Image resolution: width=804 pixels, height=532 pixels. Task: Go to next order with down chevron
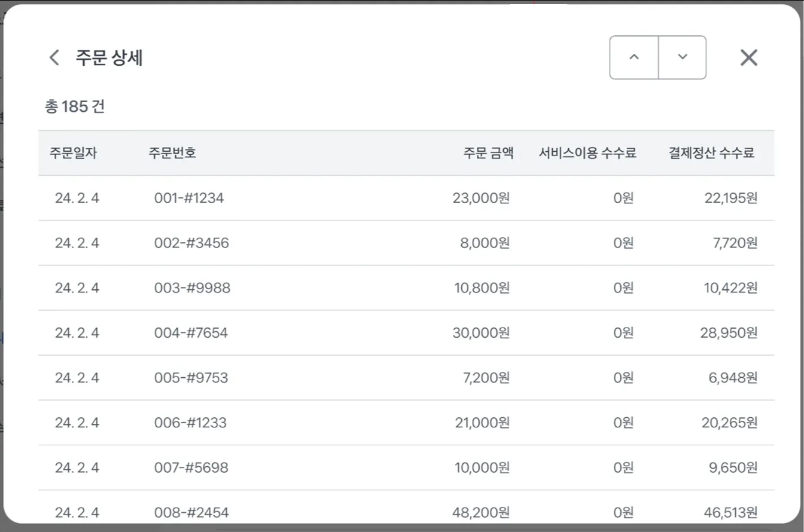pos(683,57)
